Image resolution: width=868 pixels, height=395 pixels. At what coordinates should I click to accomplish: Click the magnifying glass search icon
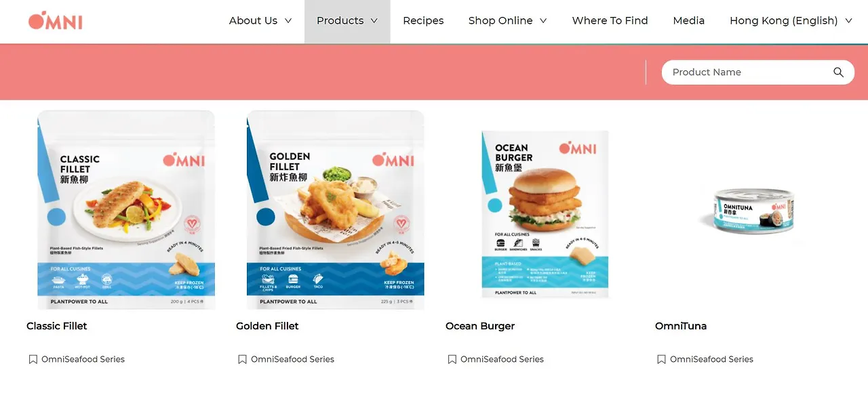click(839, 72)
